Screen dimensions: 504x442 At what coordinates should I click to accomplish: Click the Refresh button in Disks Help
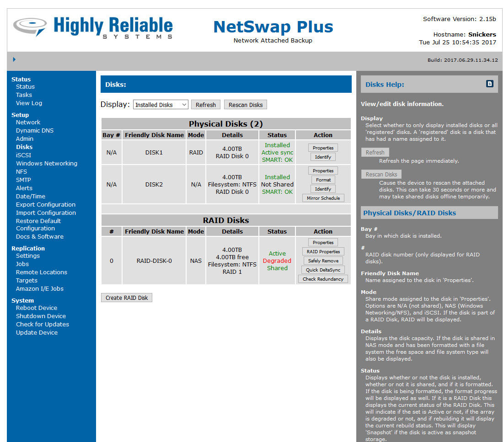(375, 152)
